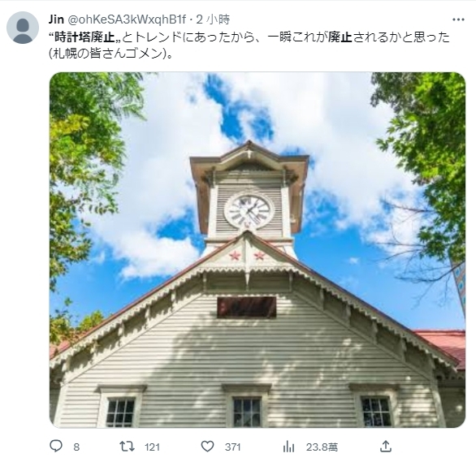Click the display name Jin
Screen dimensions: 476x462
click(x=56, y=19)
